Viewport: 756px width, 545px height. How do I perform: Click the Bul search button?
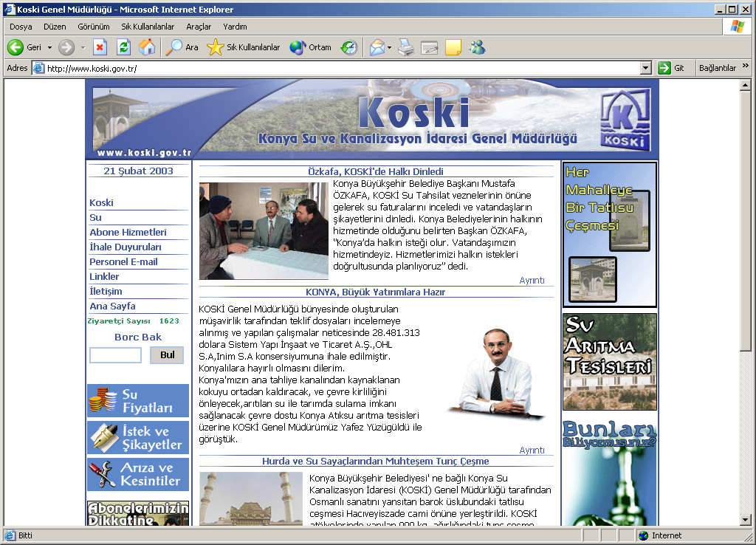[167, 355]
